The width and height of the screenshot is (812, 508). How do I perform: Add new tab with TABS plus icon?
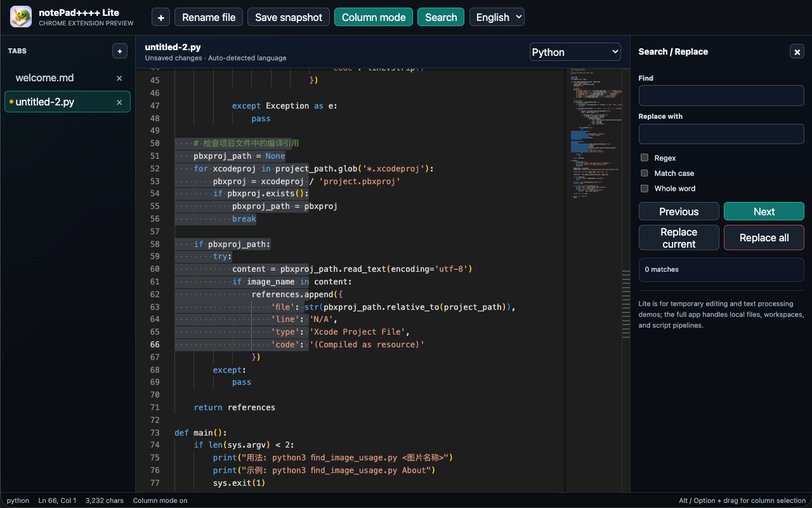(x=119, y=51)
